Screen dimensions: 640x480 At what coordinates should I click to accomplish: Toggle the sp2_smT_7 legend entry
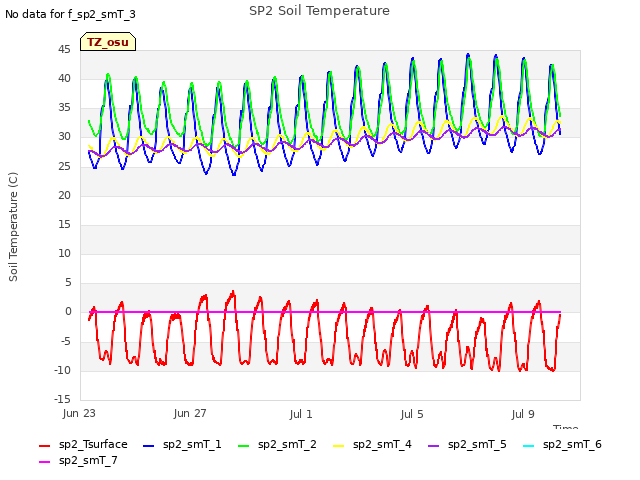point(78,460)
